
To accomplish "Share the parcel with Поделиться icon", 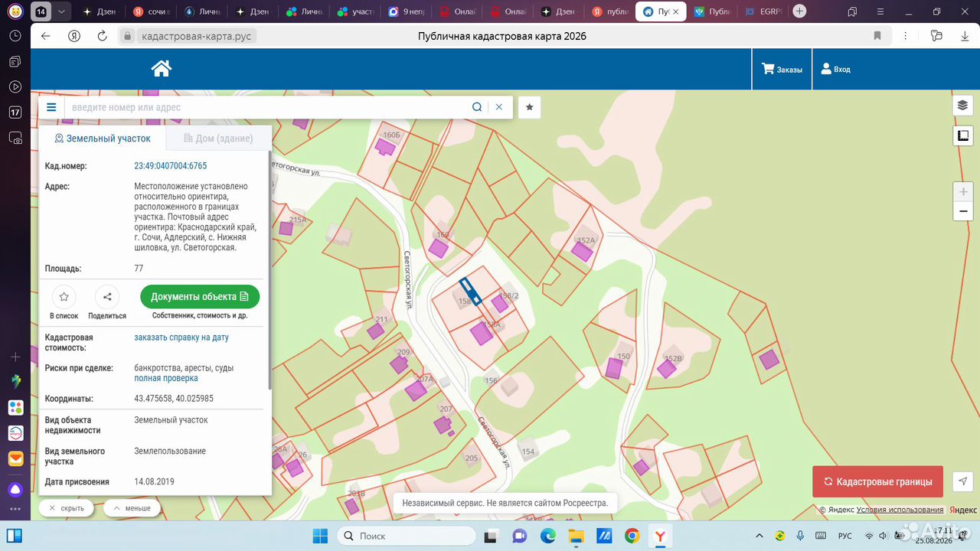I will tap(107, 297).
